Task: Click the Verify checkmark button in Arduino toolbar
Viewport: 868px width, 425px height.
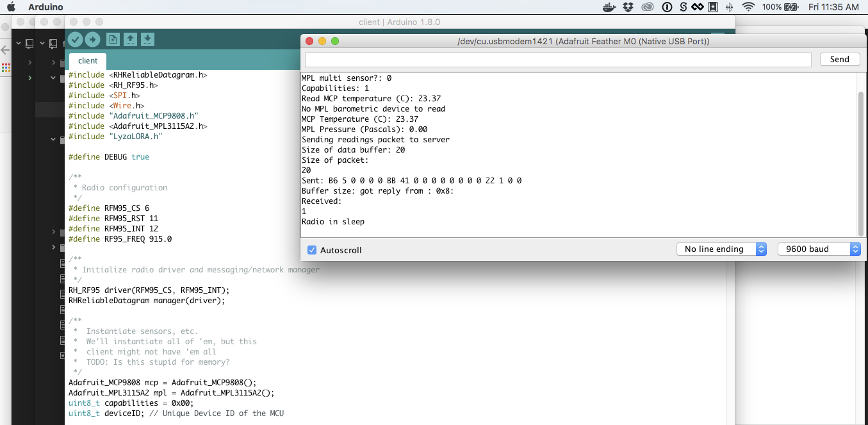Action: (x=76, y=40)
